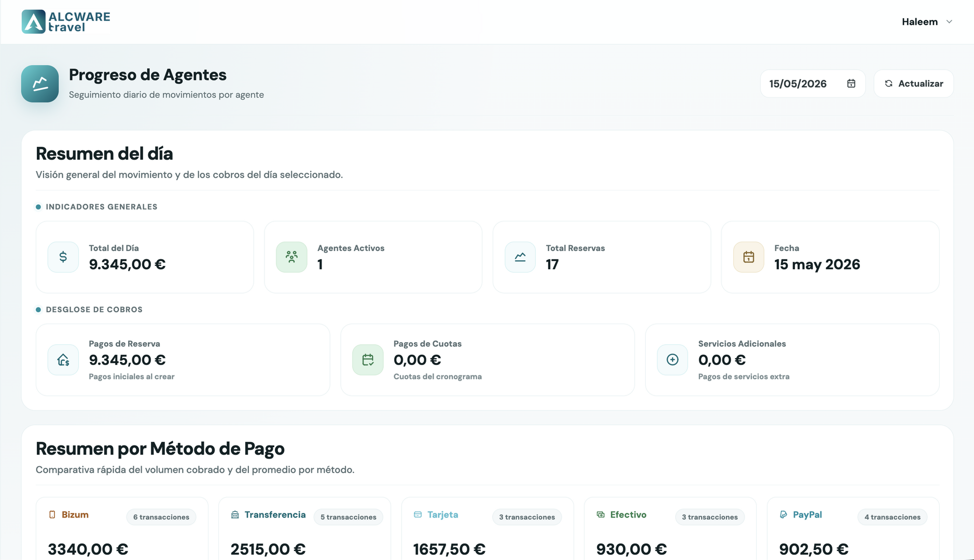The width and height of the screenshot is (974, 560).
Task: Click the Tarjeta 3 transacciones badge
Action: tap(527, 517)
